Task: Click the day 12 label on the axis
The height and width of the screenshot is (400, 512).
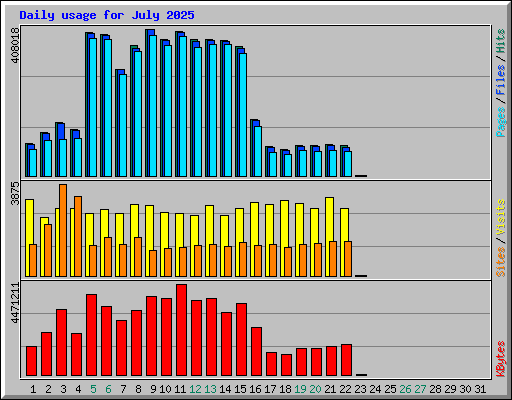Action: click(x=195, y=389)
